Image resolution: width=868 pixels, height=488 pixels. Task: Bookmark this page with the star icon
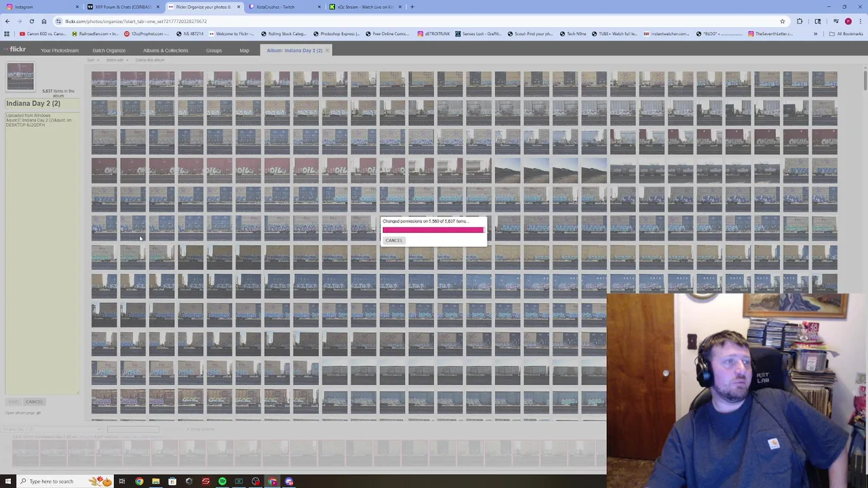783,21
